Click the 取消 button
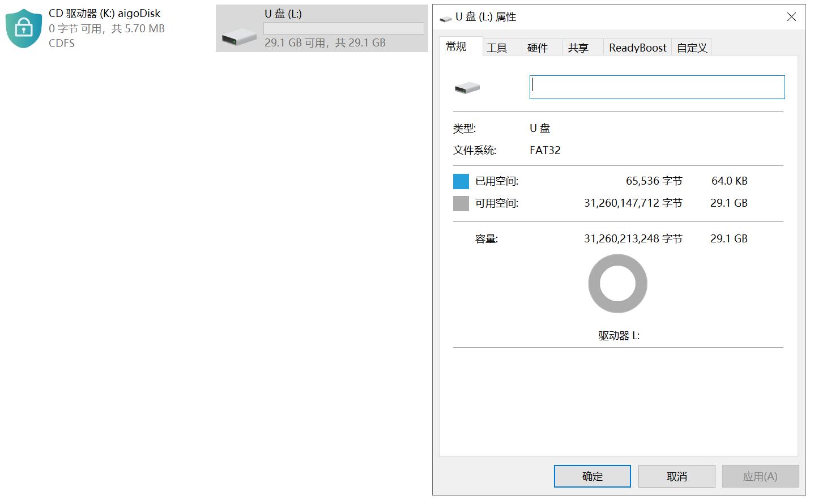The image size is (814, 504). 676,476
